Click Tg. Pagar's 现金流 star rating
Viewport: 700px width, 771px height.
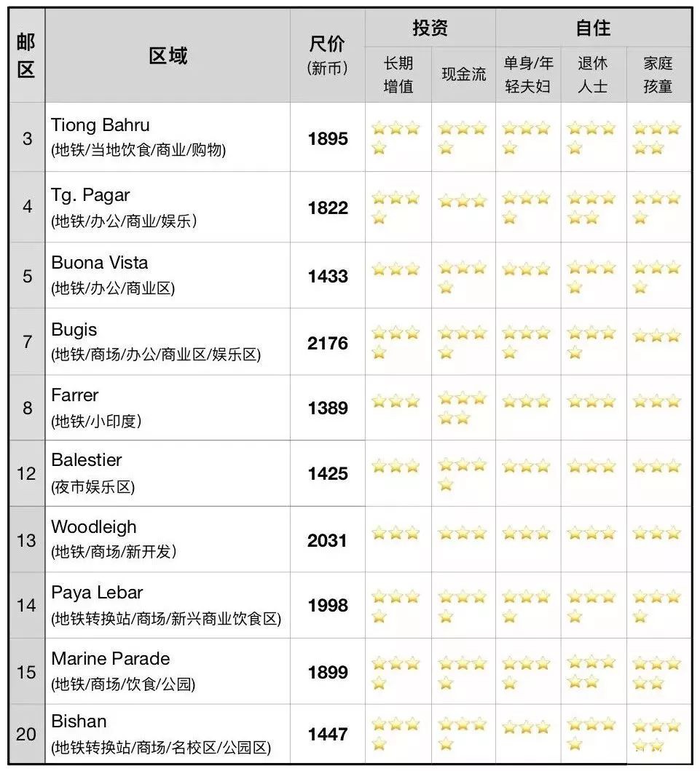pos(463,201)
